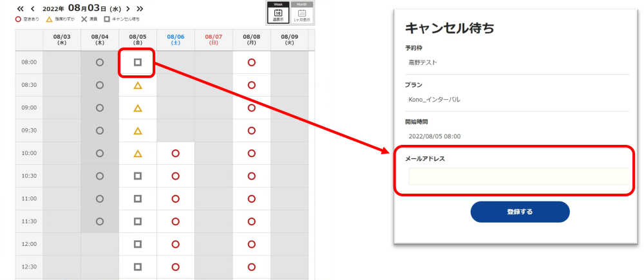Click the 08/04 (木) column header
The height and width of the screenshot is (280, 644).
99,39
